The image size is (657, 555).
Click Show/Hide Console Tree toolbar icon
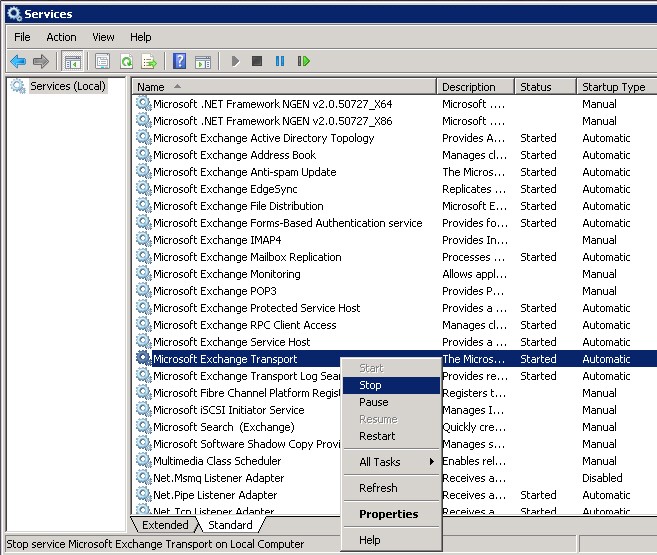73,61
